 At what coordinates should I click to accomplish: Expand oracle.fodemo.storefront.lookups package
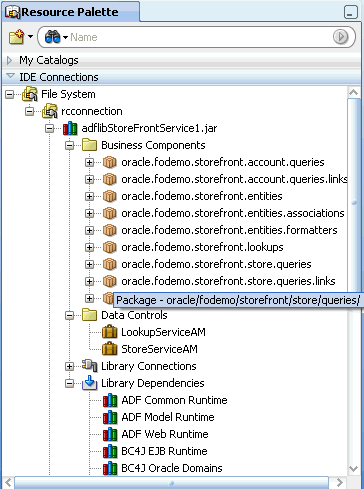coord(89,247)
